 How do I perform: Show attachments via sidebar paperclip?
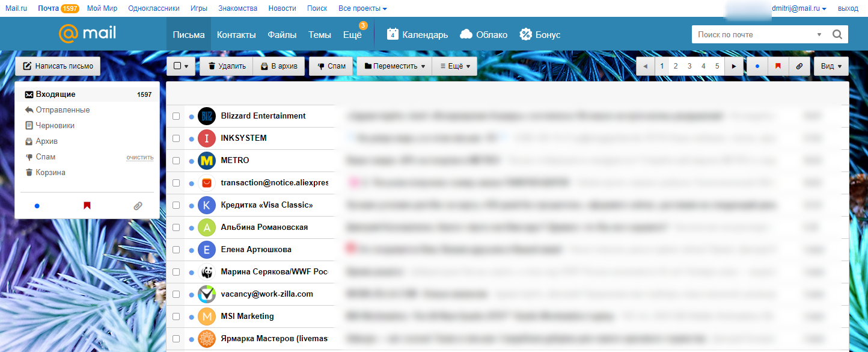(138, 206)
